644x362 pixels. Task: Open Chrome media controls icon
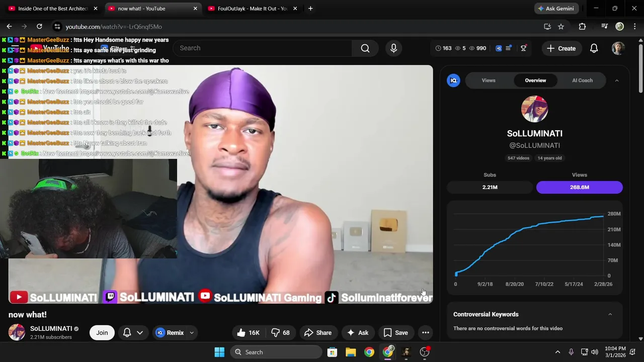(604, 27)
